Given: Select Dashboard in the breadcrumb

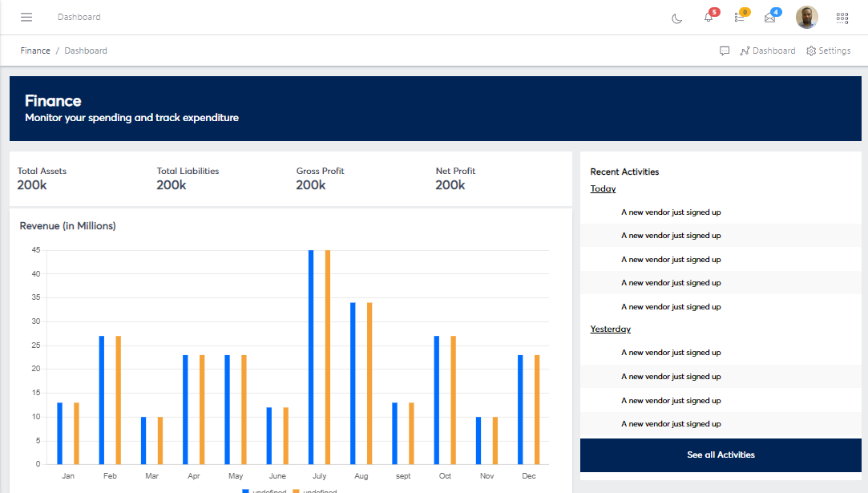Looking at the screenshot, I should pos(86,51).
